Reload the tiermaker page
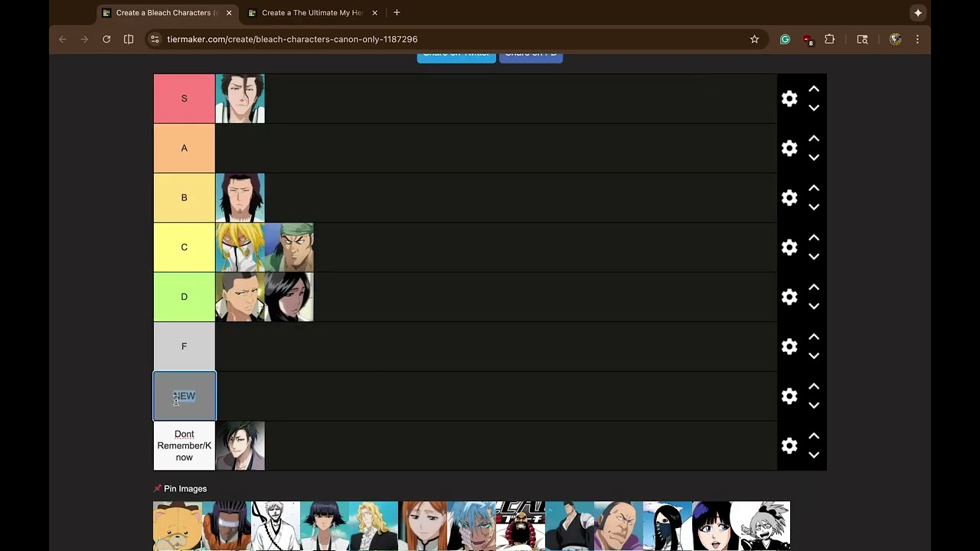980x551 pixels. 106,39
